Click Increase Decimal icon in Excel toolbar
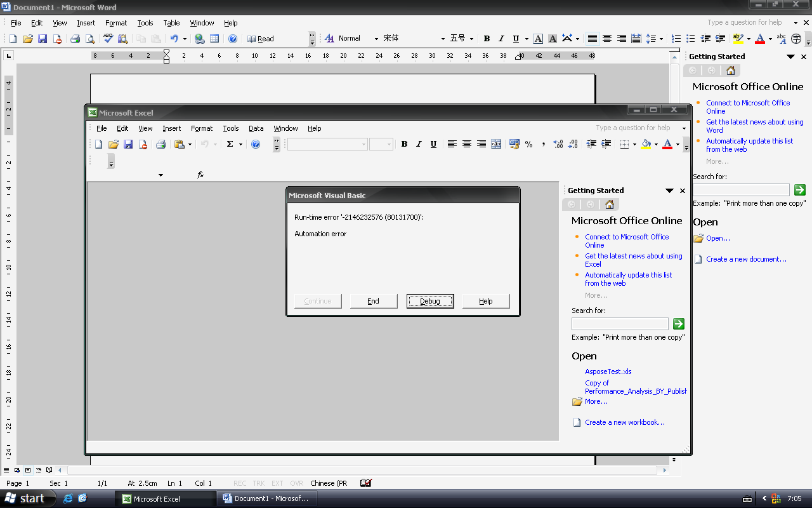812x508 pixels. click(x=558, y=144)
